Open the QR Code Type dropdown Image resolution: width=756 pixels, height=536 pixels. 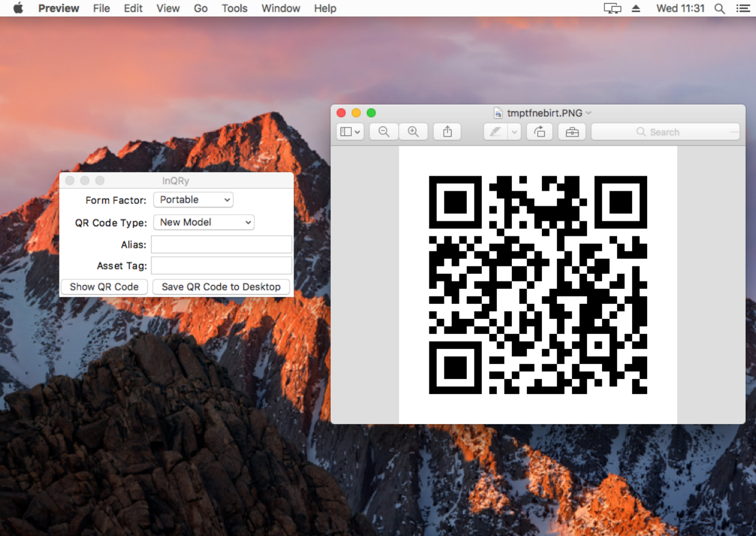[204, 222]
